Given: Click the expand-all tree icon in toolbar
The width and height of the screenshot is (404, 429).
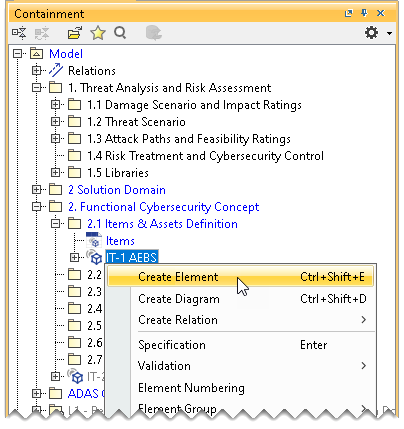Looking at the screenshot, I should 19,33.
